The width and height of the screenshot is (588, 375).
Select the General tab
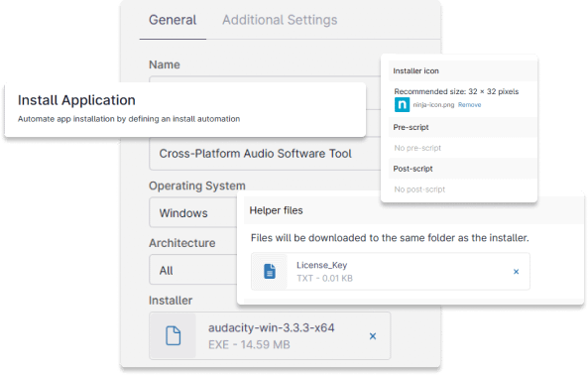coord(173,20)
